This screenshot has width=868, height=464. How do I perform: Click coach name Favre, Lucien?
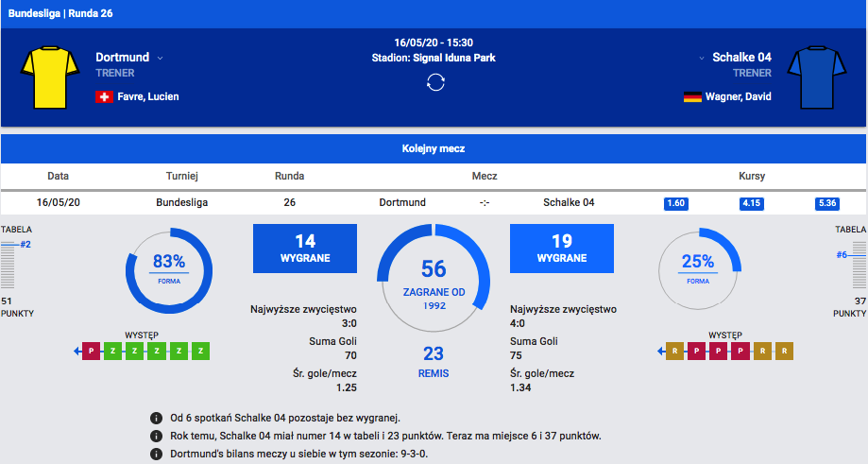coord(147,96)
